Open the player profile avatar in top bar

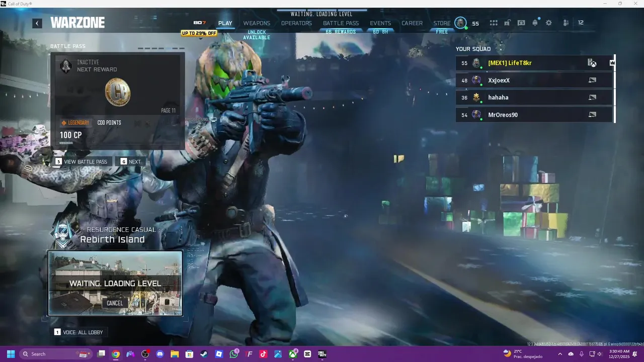pos(460,23)
